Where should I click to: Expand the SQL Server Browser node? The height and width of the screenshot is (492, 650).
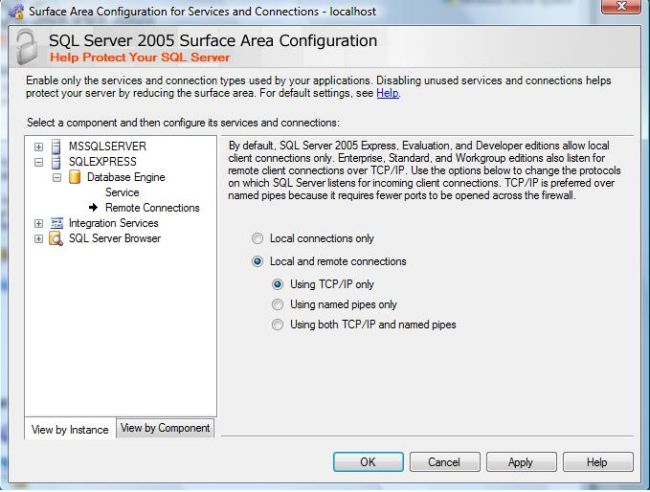point(39,239)
